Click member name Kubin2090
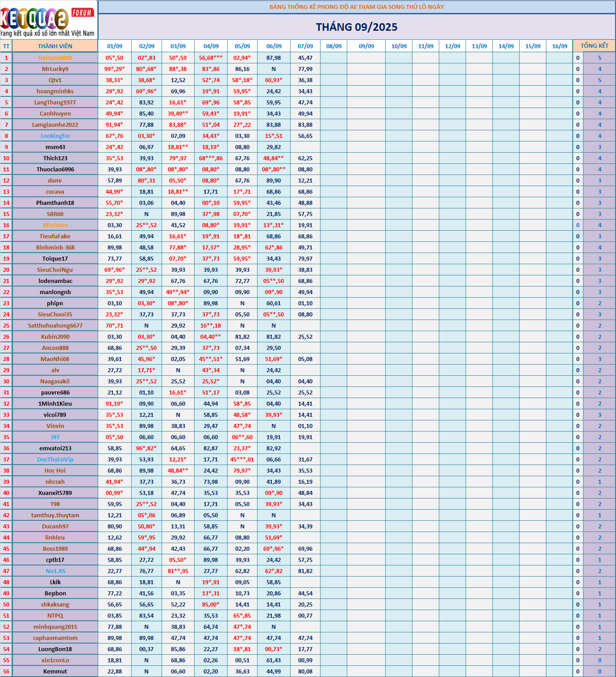This screenshot has width=616, height=677. [55, 336]
